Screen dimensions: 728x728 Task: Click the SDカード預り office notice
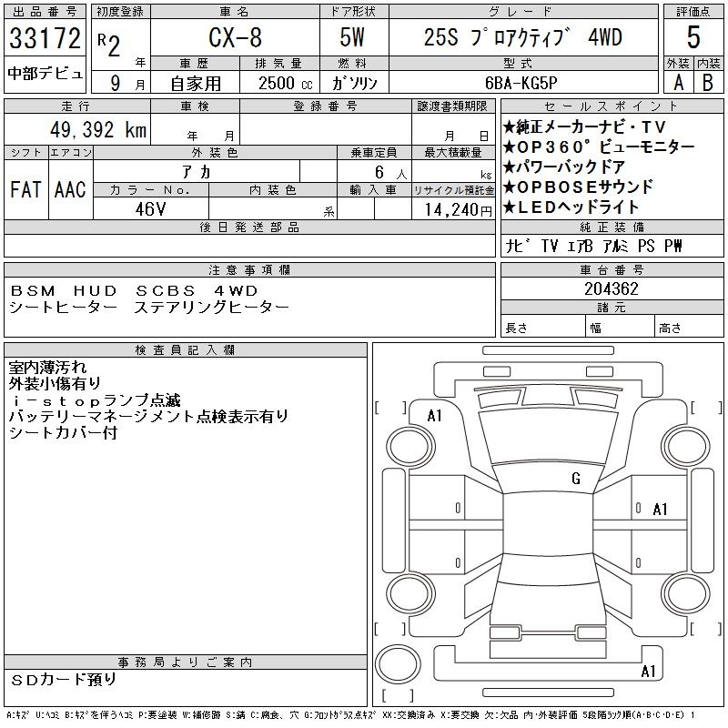(64, 680)
